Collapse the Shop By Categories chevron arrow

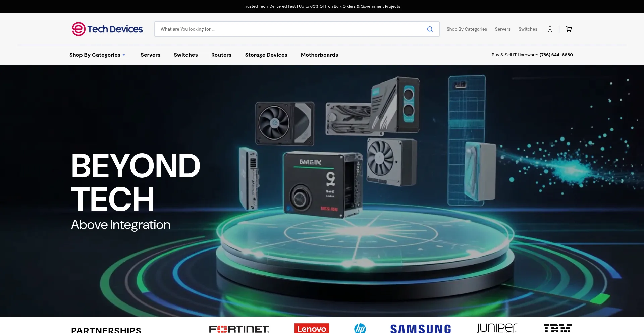pyautogui.click(x=123, y=55)
